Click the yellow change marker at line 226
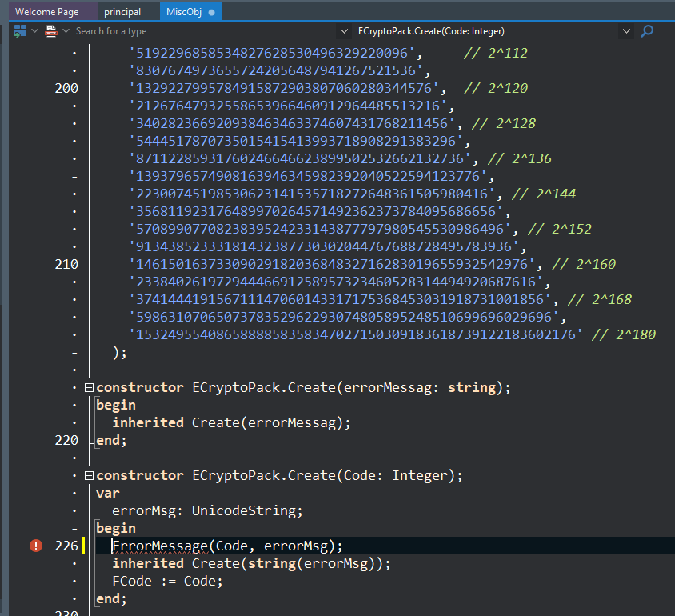Viewport: 675px width, 616px height. (x=83, y=546)
